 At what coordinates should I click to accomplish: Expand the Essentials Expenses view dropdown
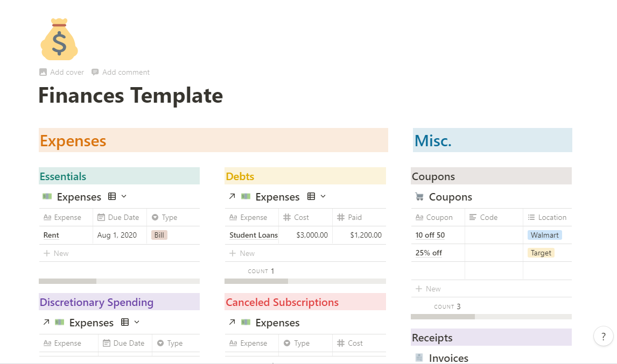124,196
